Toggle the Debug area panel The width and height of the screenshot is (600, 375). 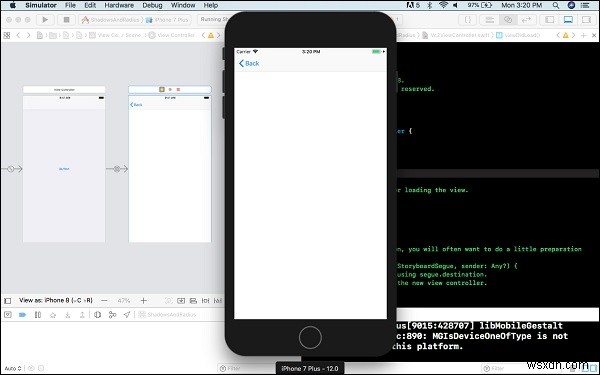coord(568,20)
